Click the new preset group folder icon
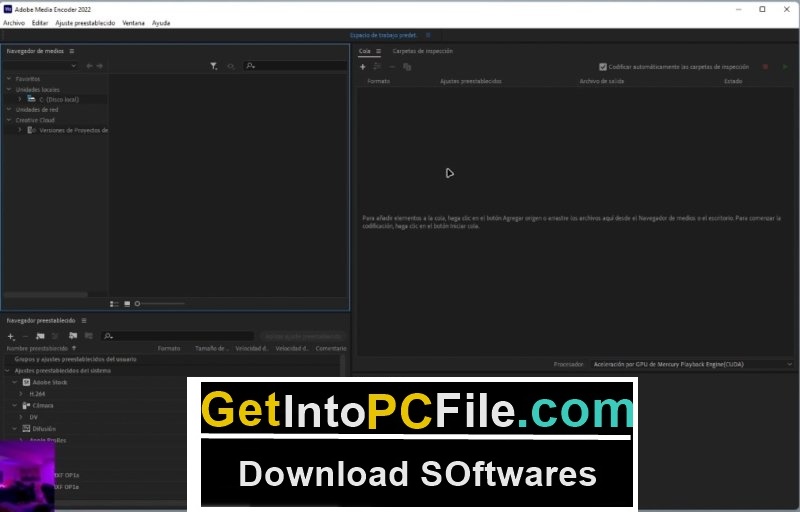This screenshot has height=512, width=800. pos(40,336)
